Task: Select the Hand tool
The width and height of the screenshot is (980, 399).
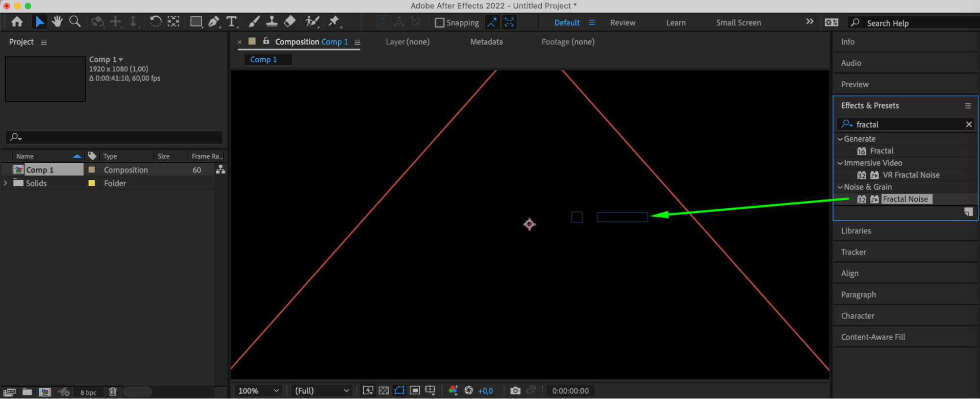Action: pyautogui.click(x=57, y=22)
